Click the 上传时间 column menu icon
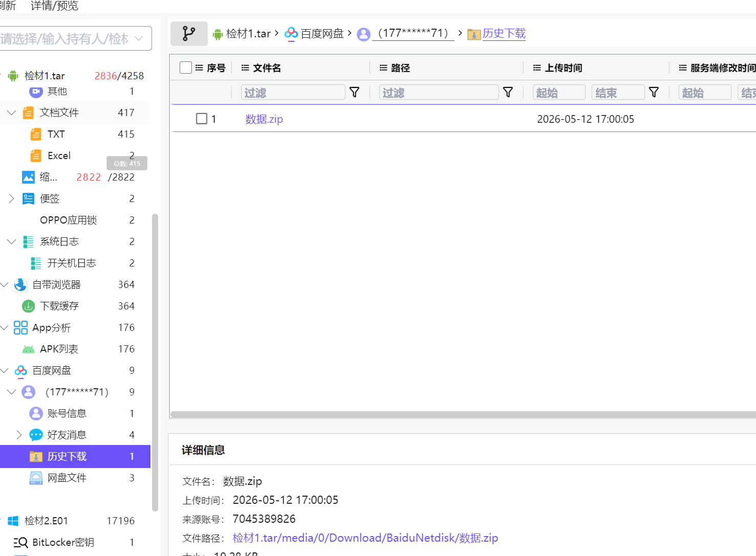 537,68
